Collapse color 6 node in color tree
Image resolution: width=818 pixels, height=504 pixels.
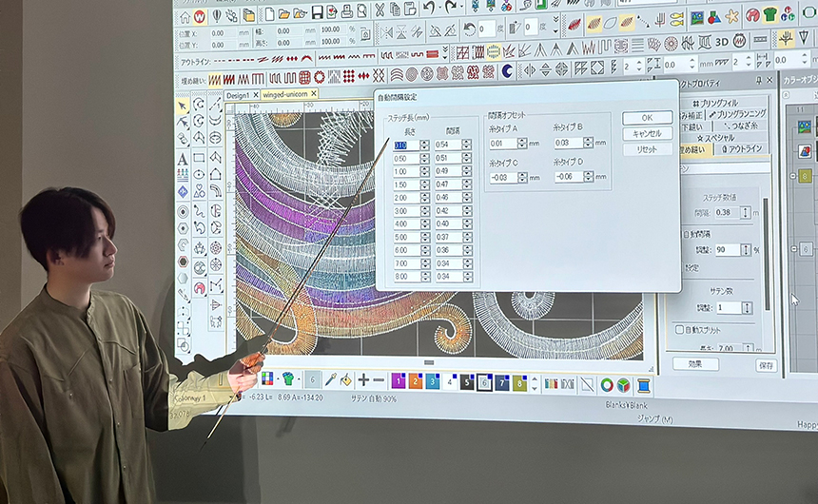(794, 249)
